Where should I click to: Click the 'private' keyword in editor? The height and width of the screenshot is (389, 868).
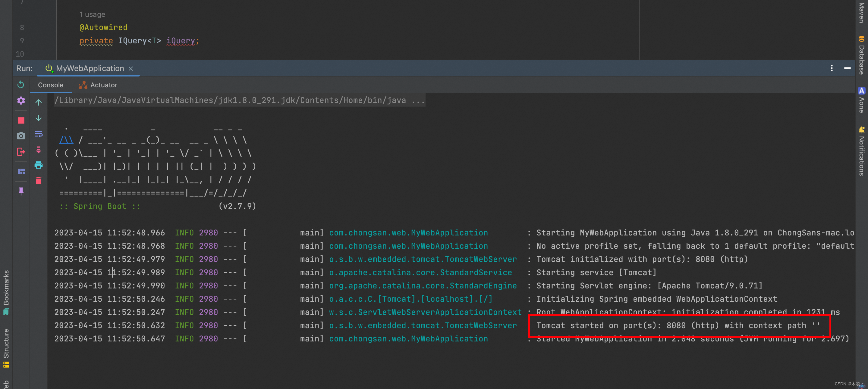pyautogui.click(x=96, y=41)
